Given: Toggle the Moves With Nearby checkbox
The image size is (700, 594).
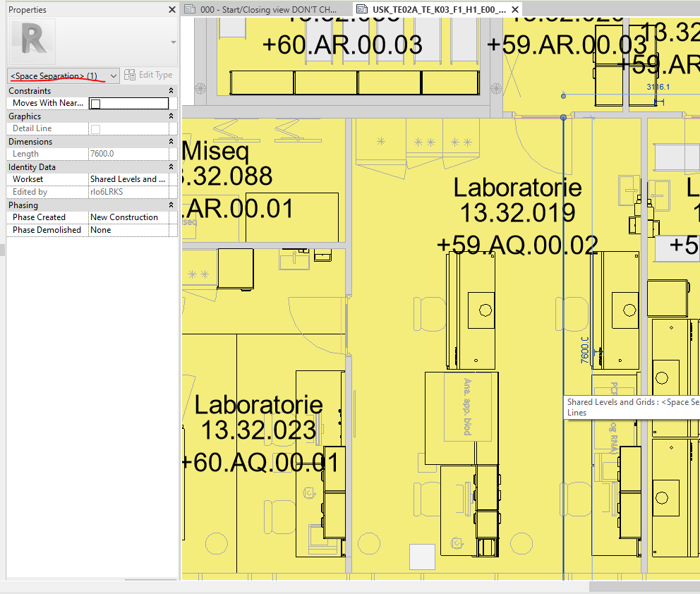Looking at the screenshot, I should 96,102.
